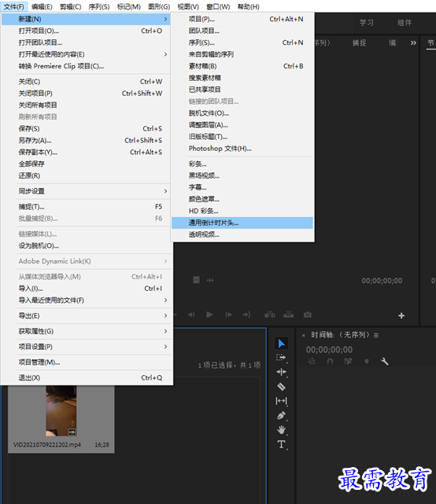The width and height of the screenshot is (436, 504).
Task: Click the timeline timecode 00;00;00;00
Action: (x=329, y=350)
